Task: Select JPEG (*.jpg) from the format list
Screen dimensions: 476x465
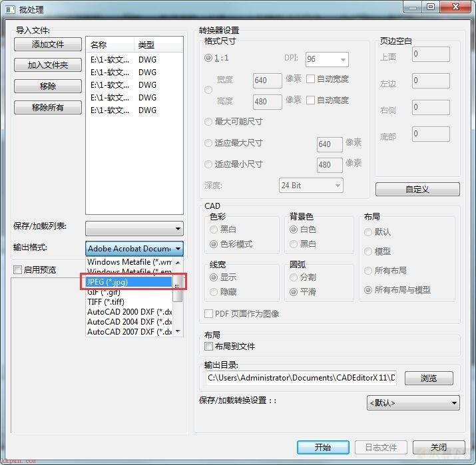Action: 129,282
